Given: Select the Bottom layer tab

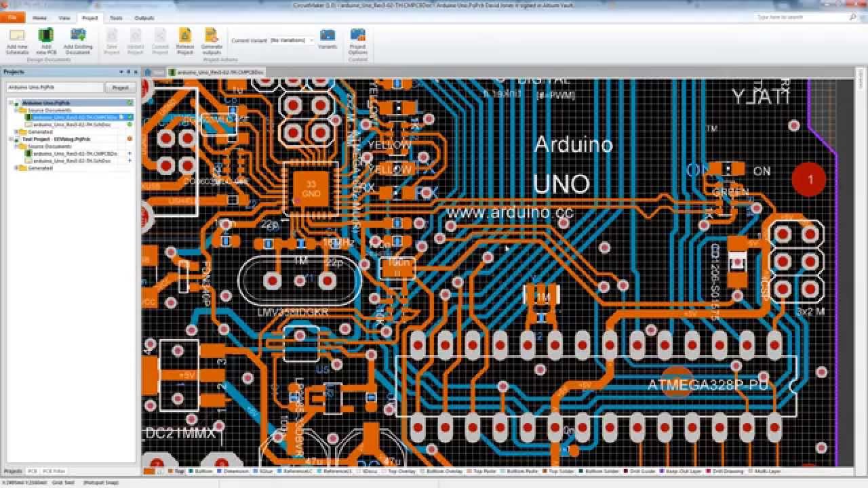Looking at the screenshot, I should [x=203, y=470].
